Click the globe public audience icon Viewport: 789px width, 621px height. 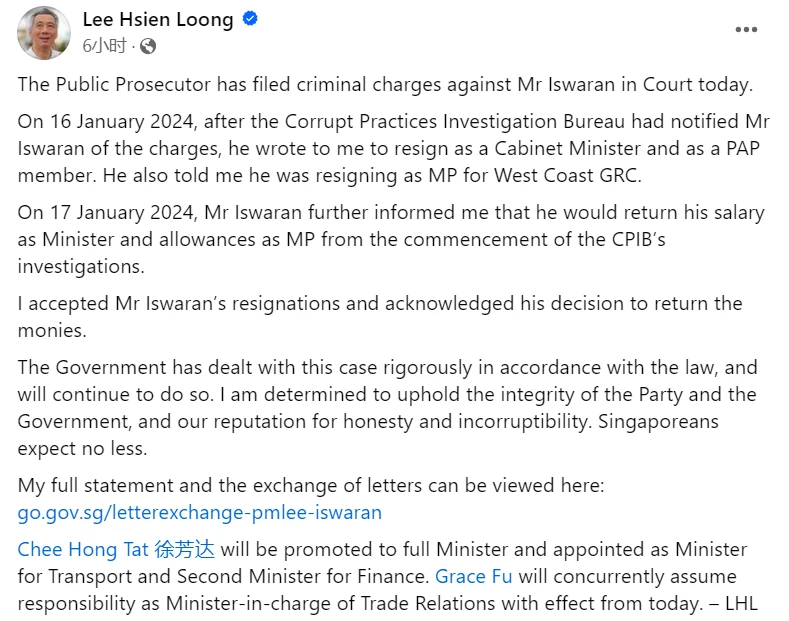[148, 46]
